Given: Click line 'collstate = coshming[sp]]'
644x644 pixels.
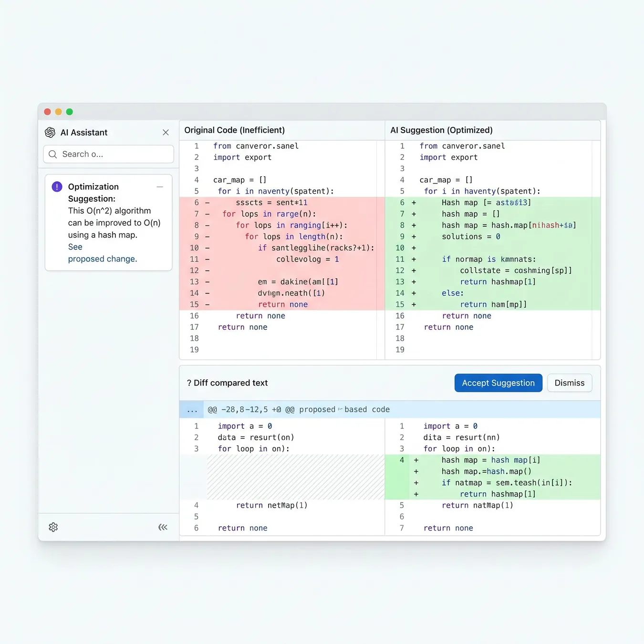Looking at the screenshot, I should (516, 270).
